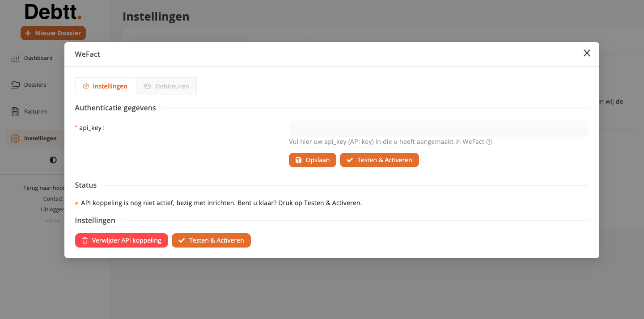
Task: Click the Dashboard chart icon in sidebar
Action: click(15, 58)
